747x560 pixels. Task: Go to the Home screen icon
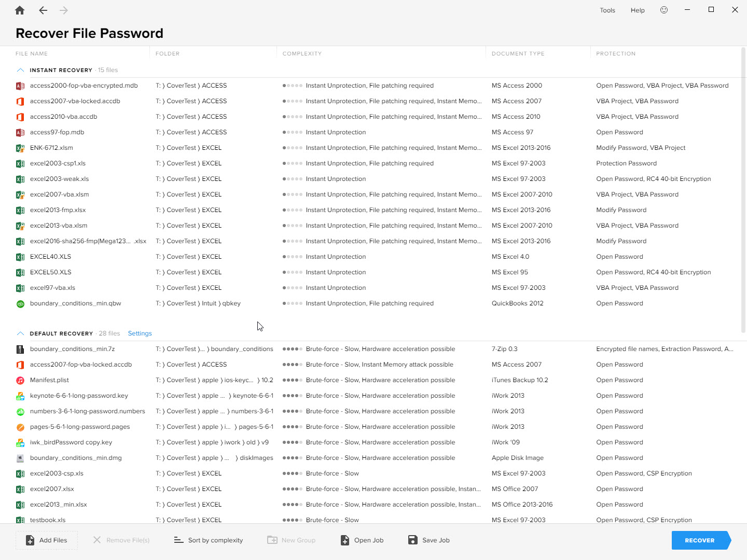pyautogui.click(x=20, y=10)
